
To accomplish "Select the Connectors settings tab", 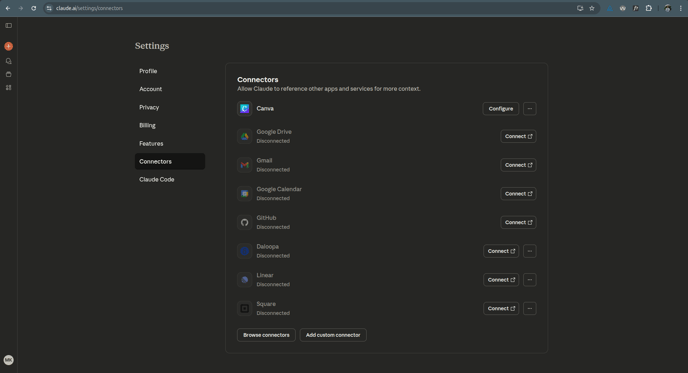I will [x=170, y=161].
